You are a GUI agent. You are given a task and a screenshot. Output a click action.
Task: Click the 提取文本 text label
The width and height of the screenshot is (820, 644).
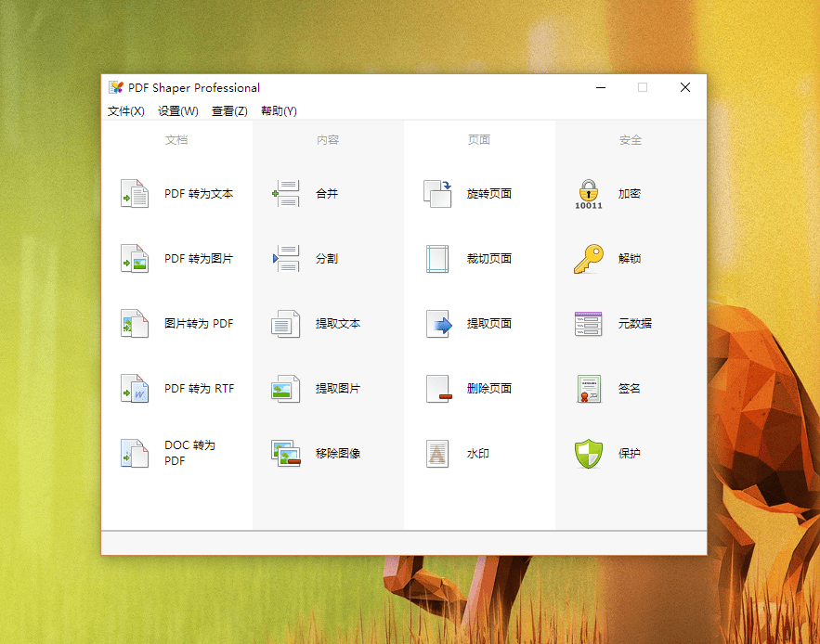338,323
